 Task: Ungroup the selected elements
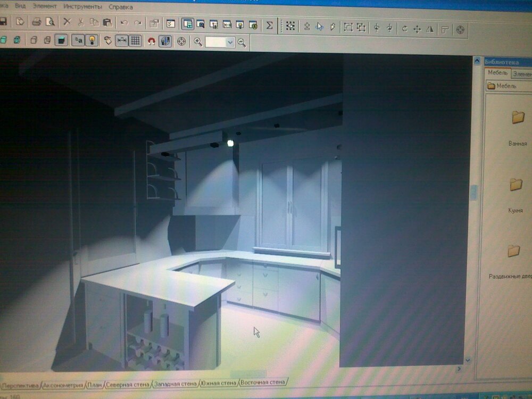(361, 28)
